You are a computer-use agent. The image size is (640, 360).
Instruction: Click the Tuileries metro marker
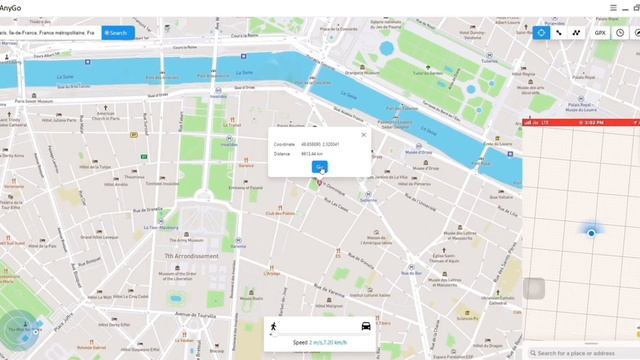coord(489,55)
